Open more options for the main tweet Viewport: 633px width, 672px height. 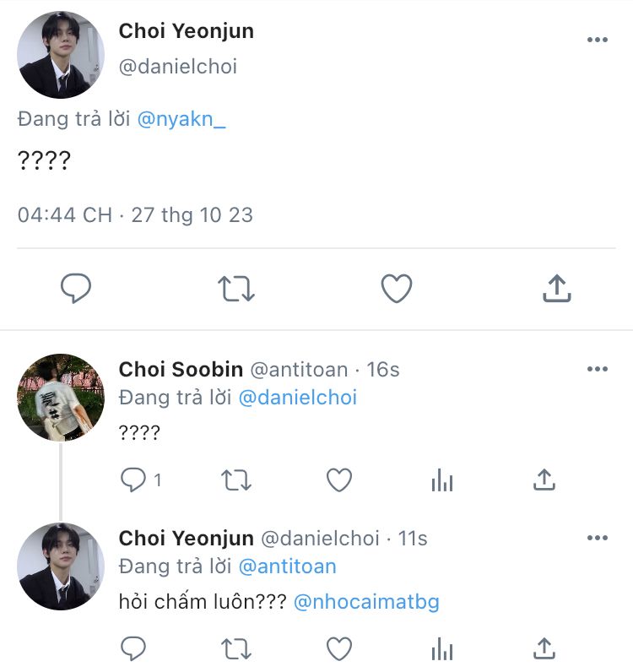pyautogui.click(x=597, y=40)
